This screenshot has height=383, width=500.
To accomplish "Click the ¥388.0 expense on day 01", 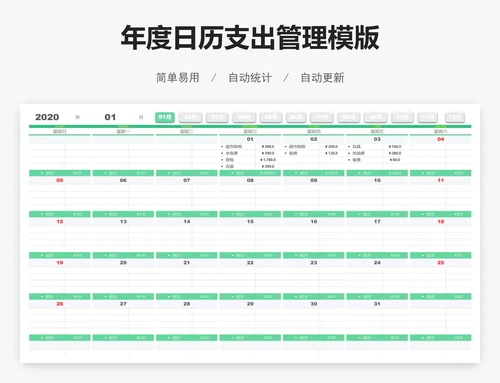I will tap(268, 147).
